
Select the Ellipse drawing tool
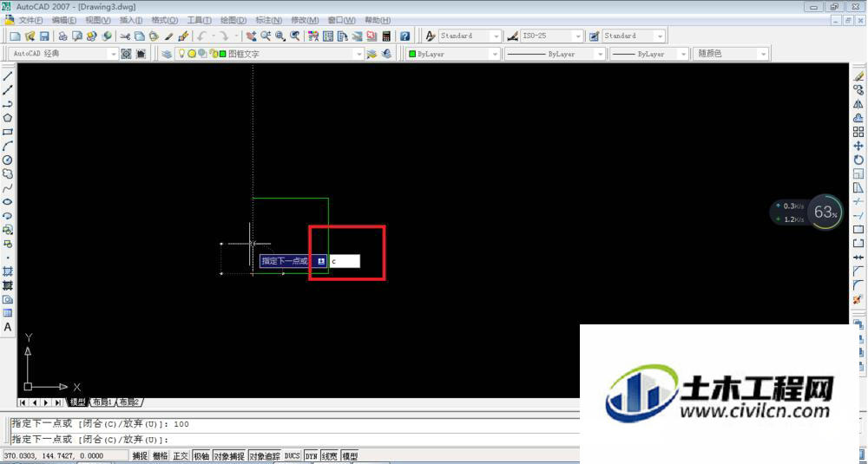tap(8, 202)
